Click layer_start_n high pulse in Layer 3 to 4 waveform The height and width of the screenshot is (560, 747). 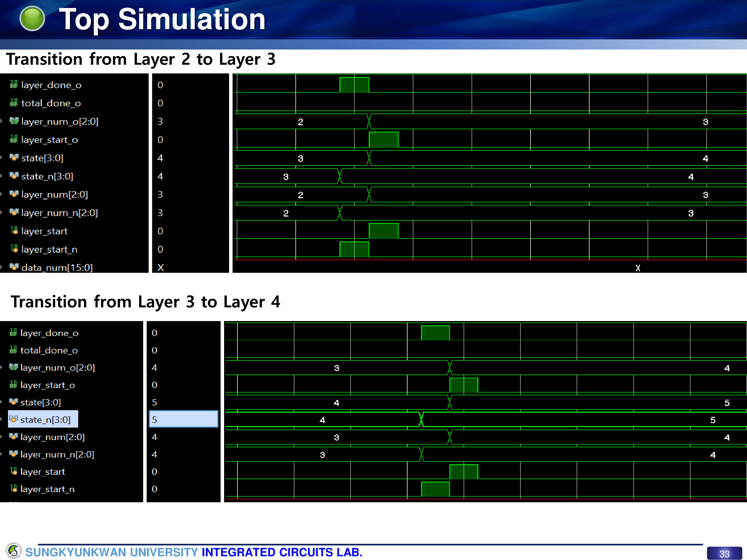tap(435, 489)
